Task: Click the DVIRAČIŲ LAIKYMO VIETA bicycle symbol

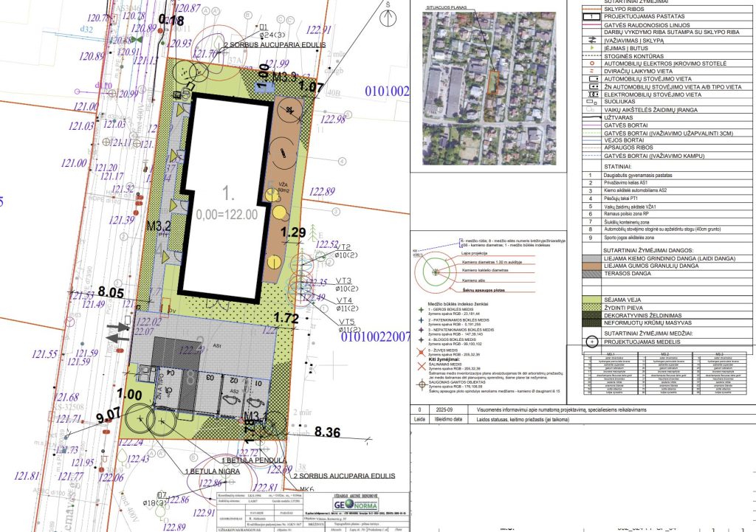Action: [591, 72]
